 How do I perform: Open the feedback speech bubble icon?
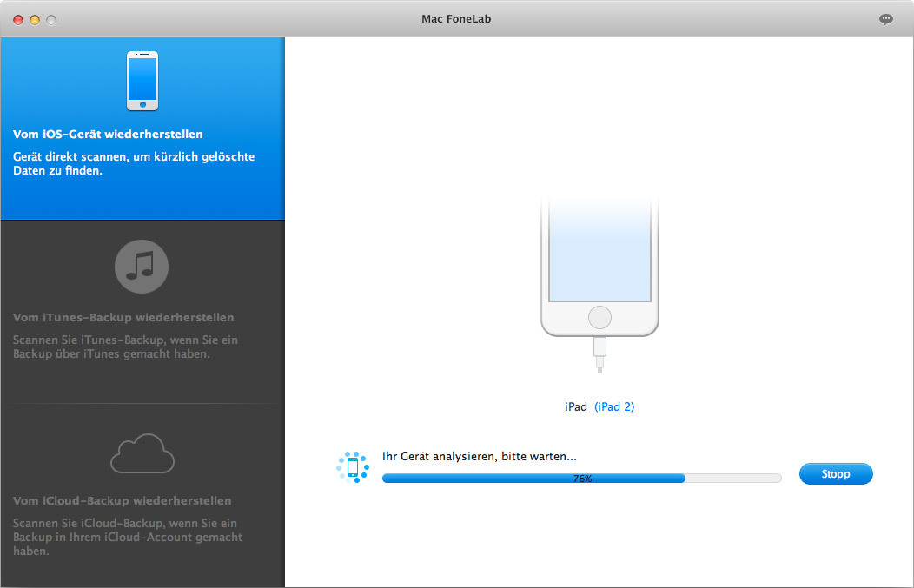click(x=886, y=19)
